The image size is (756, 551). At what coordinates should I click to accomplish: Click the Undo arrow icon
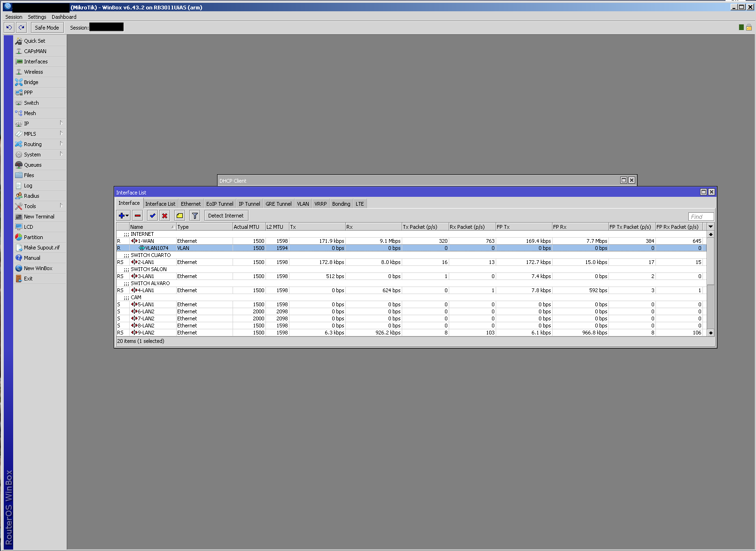pos(9,28)
